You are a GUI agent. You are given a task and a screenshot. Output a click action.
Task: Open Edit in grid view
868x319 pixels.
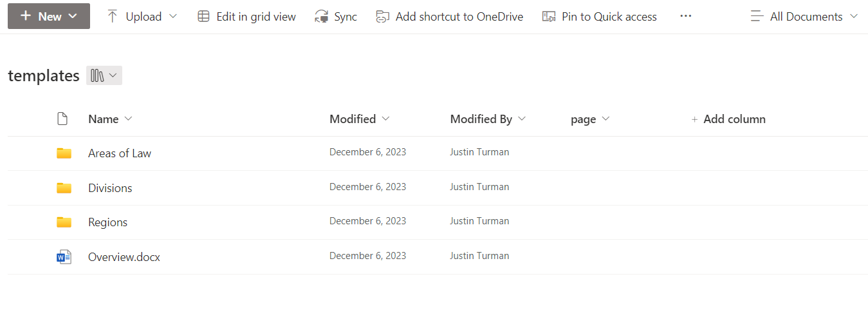(x=247, y=17)
